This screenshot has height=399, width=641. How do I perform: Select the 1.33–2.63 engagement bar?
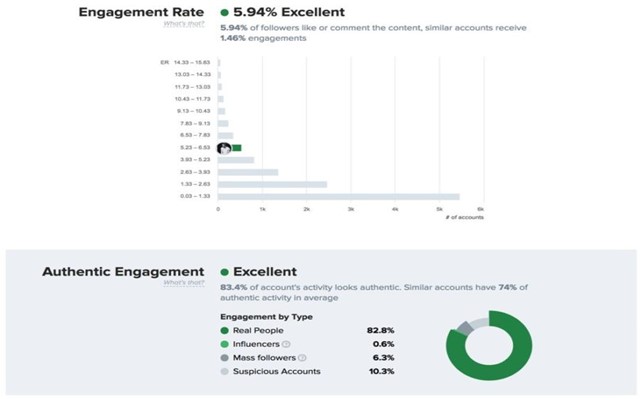[x=272, y=184]
